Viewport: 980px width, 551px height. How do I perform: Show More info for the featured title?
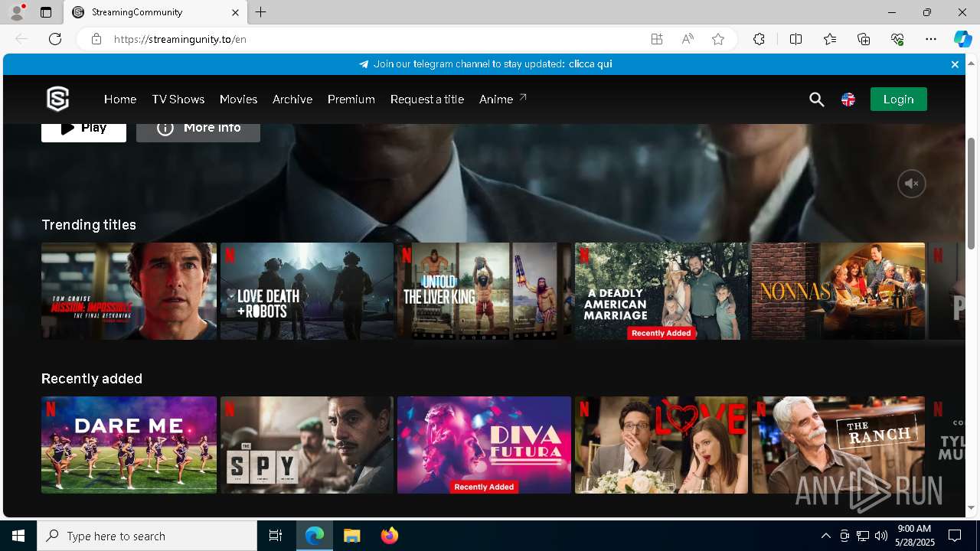tap(198, 130)
